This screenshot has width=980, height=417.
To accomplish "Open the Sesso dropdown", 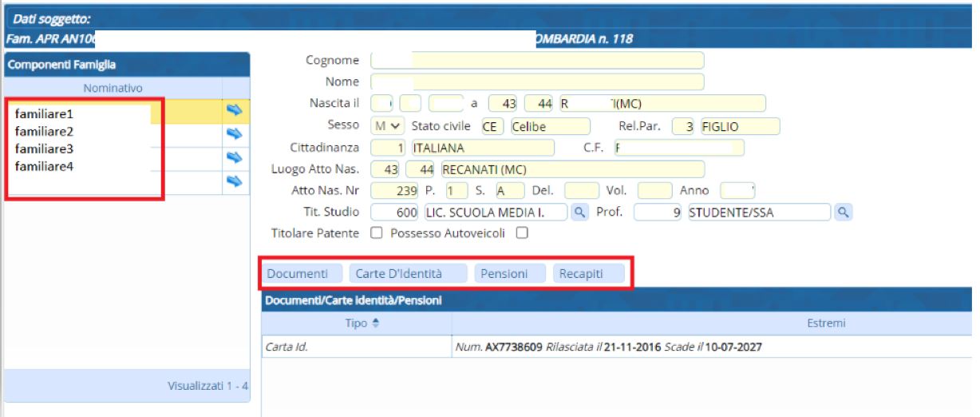I will point(387,126).
